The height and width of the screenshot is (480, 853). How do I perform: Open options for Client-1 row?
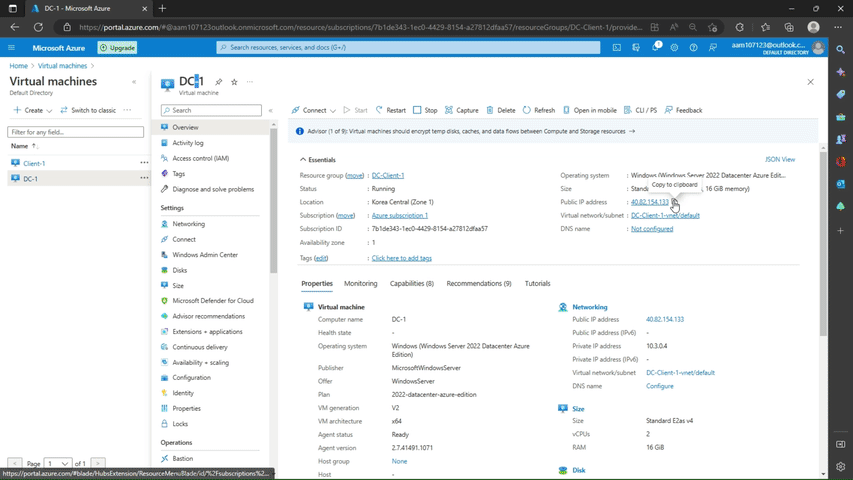click(x=144, y=163)
